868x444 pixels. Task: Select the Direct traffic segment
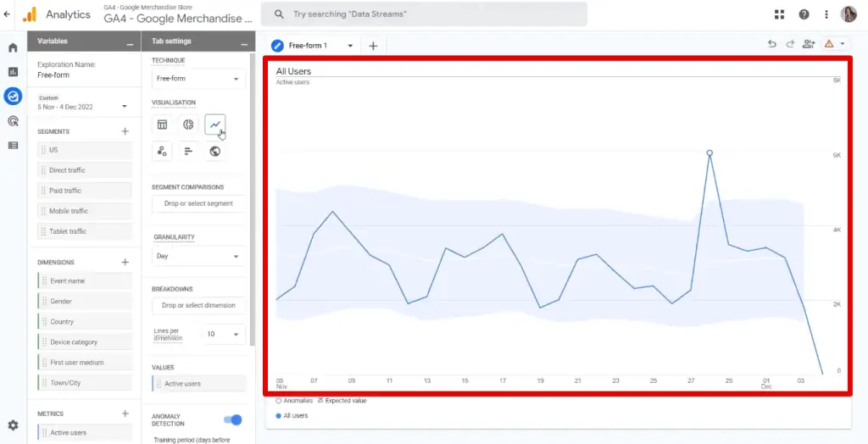85,170
